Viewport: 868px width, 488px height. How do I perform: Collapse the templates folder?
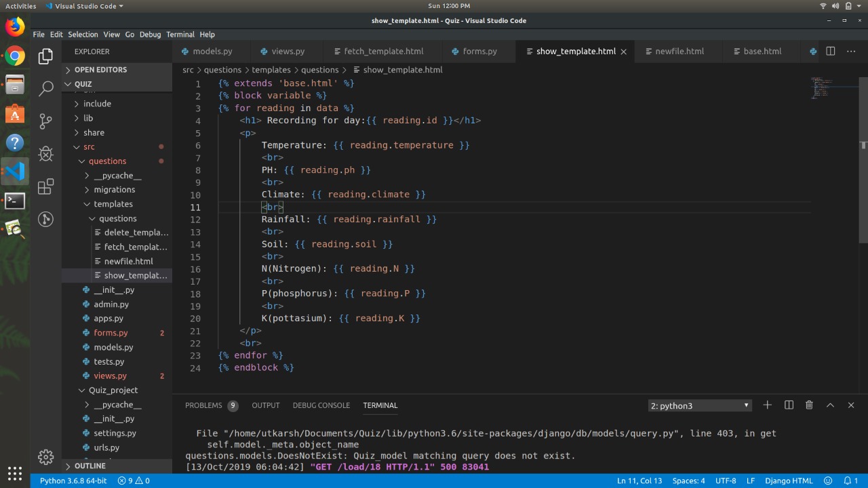113,204
